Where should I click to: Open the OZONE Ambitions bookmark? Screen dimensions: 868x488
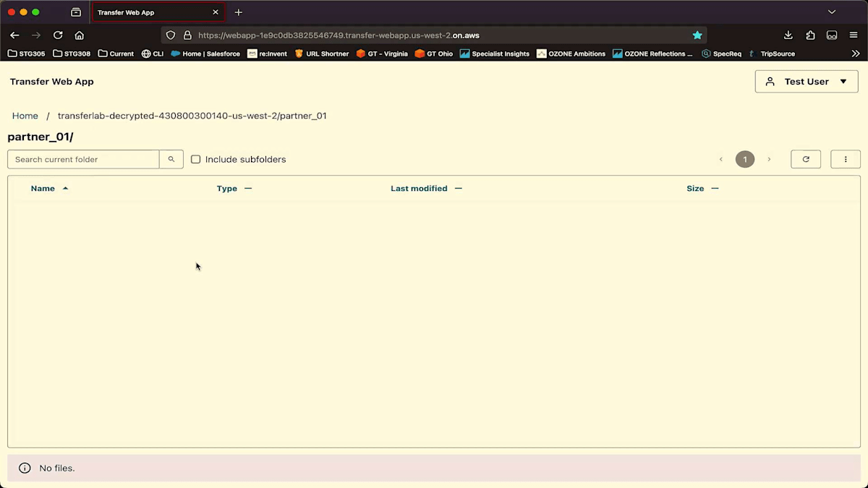coord(571,53)
